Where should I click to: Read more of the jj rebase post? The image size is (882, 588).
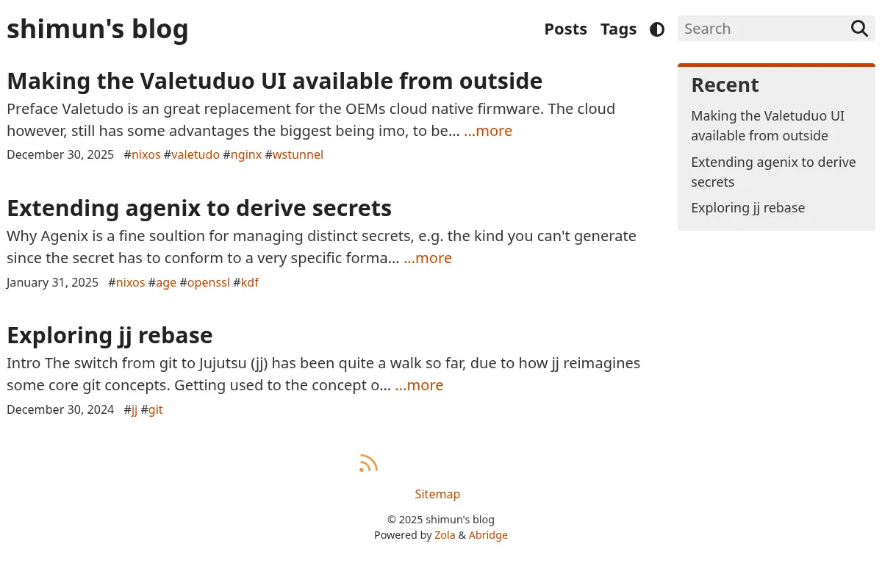tap(419, 385)
